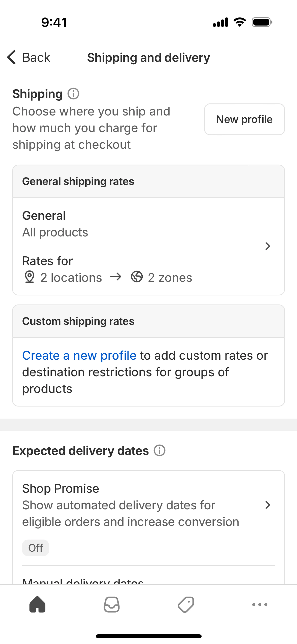Open Shop Promise row title
The width and height of the screenshot is (297, 644).
click(x=61, y=488)
